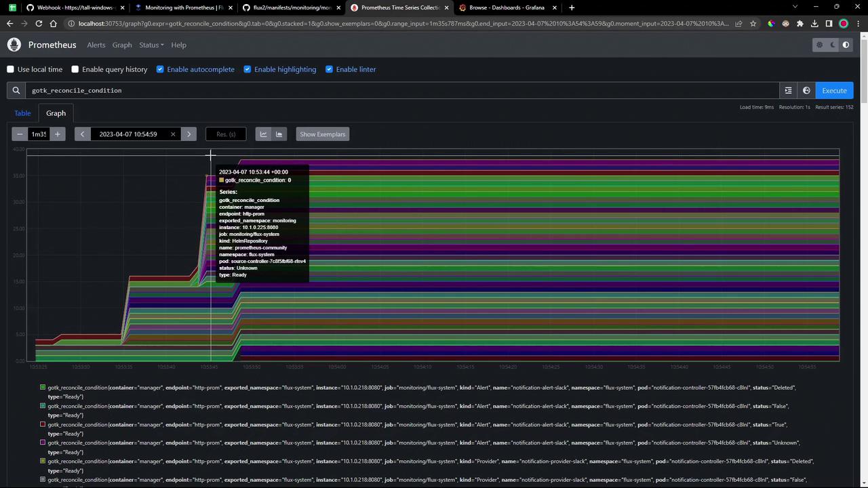Viewport: 868px width, 488px height.
Task: Switch to dark theme moon icon
Action: [833, 45]
